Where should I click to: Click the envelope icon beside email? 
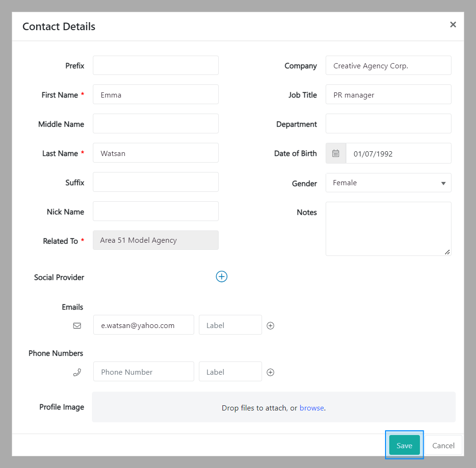77,325
